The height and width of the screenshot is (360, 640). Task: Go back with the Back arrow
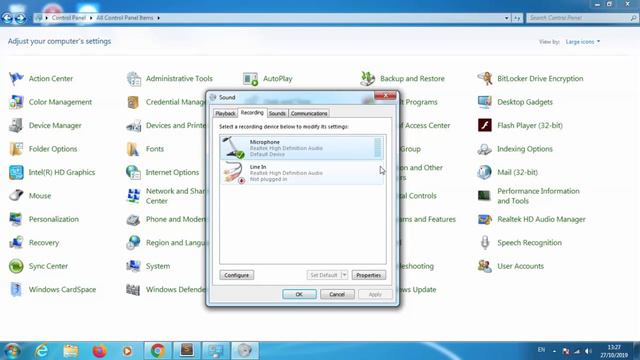[7, 18]
